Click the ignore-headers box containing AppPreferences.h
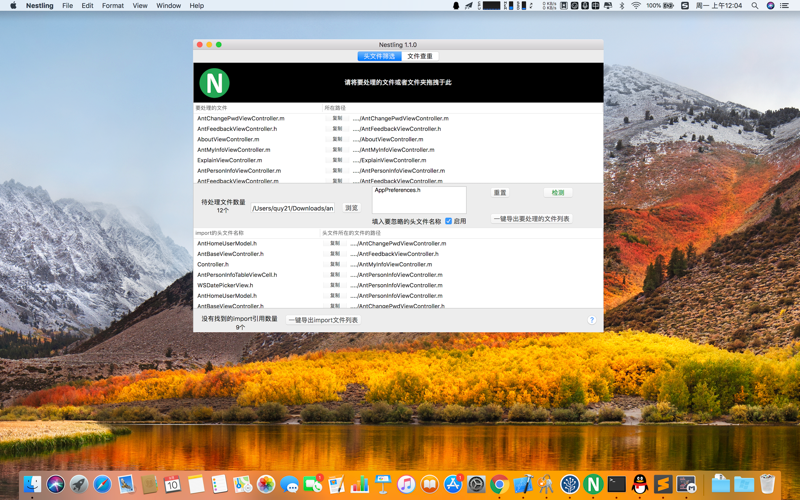The width and height of the screenshot is (800, 500). (419, 199)
